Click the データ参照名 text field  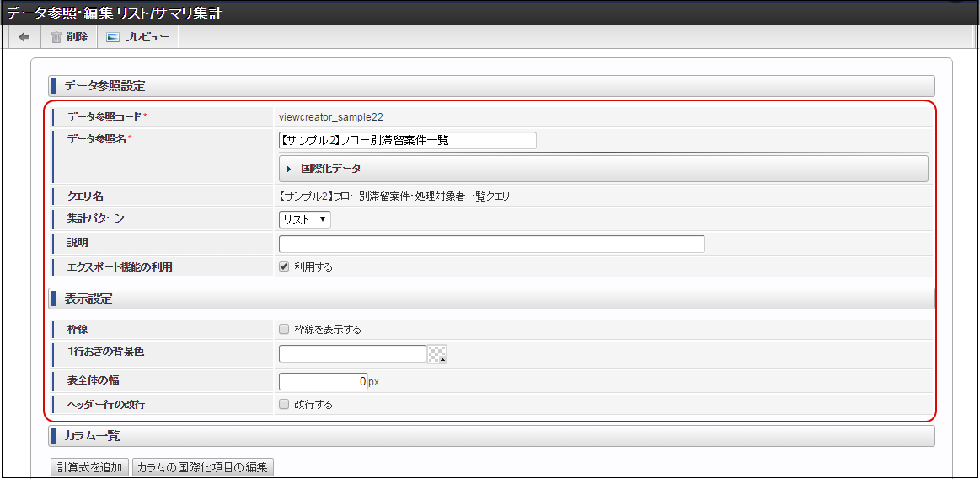click(408, 141)
